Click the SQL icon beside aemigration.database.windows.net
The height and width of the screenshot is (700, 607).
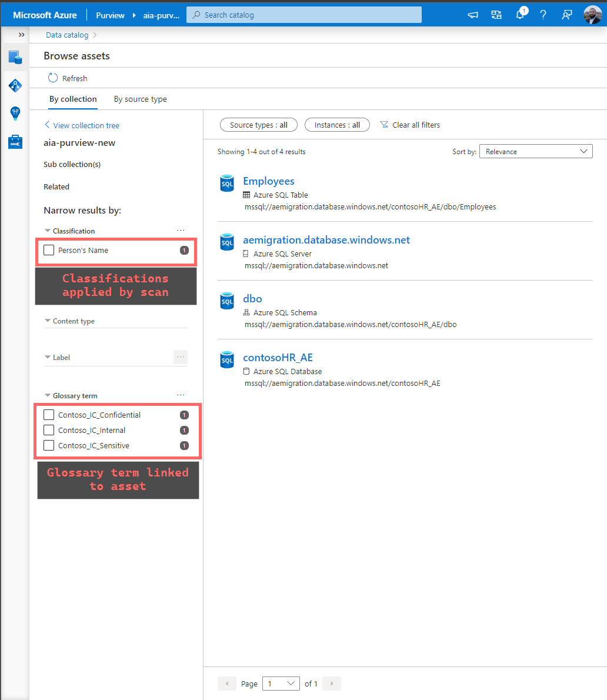coord(227,242)
